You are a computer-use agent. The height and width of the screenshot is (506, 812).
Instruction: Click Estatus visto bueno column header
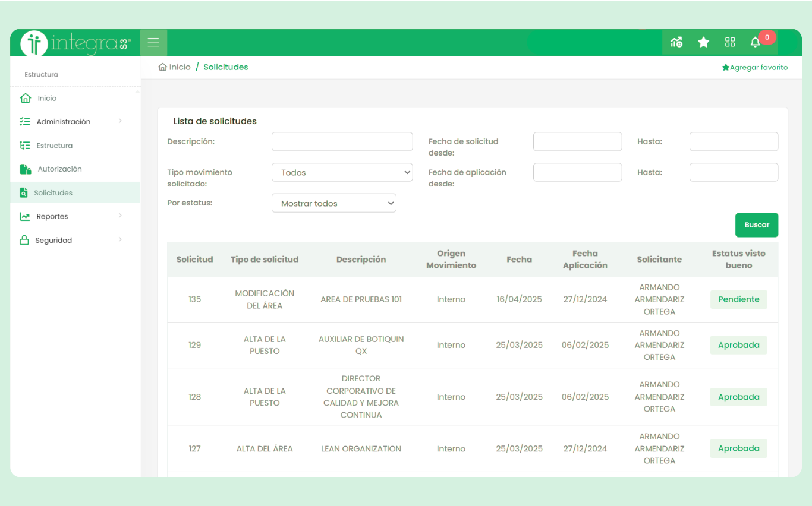[x=739, y=260]
